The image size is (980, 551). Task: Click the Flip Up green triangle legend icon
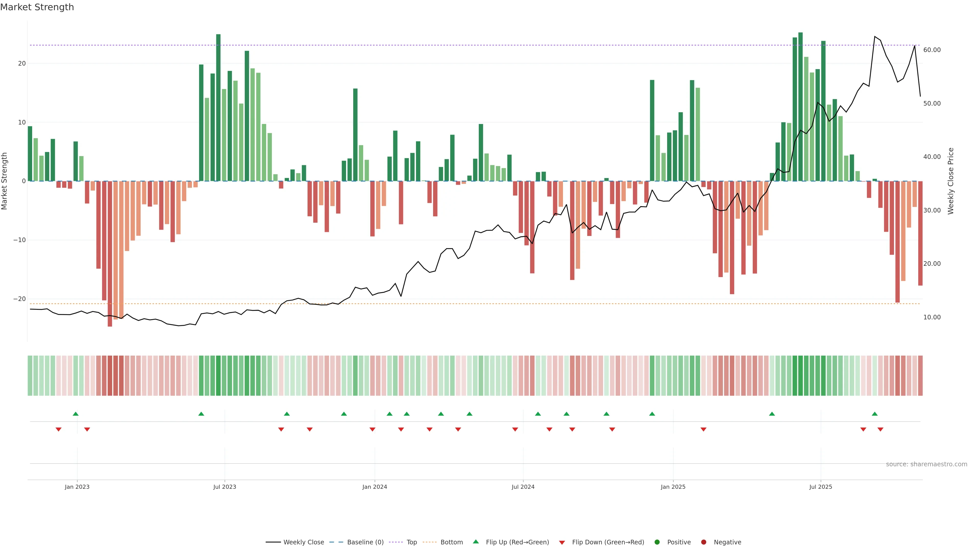(475, 542)
